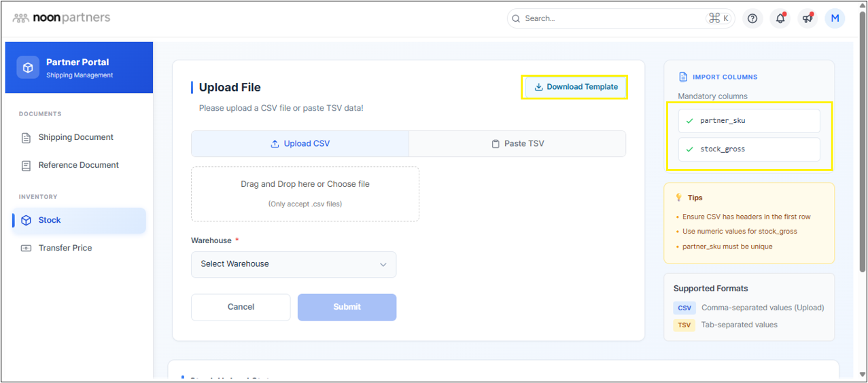Click the stock_gross mandatory column item

click(x=748, y=149)
